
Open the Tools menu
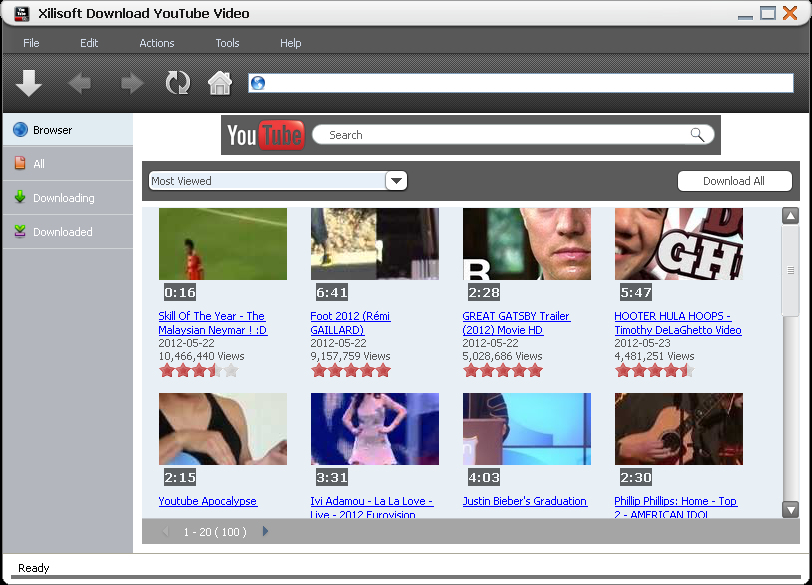point(227,43)
